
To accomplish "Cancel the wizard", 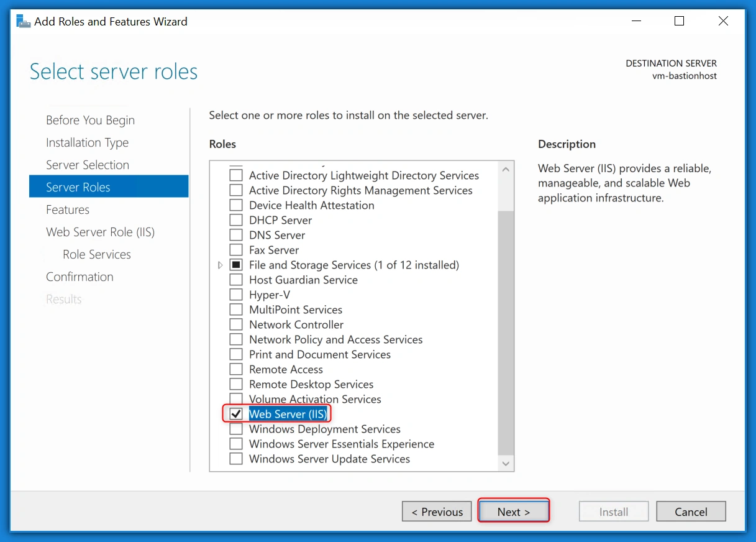I will tap(691, 512).
